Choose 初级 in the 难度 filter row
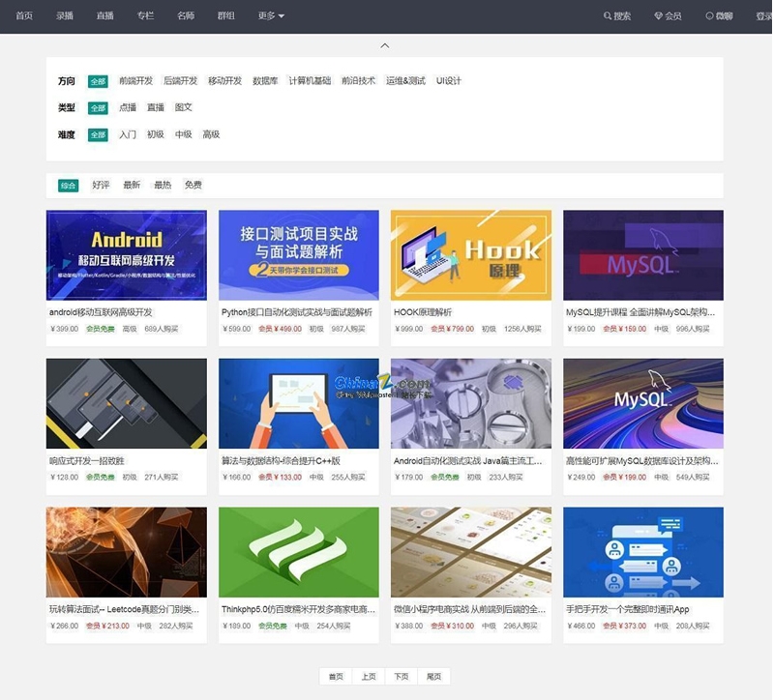 point(156,134)
